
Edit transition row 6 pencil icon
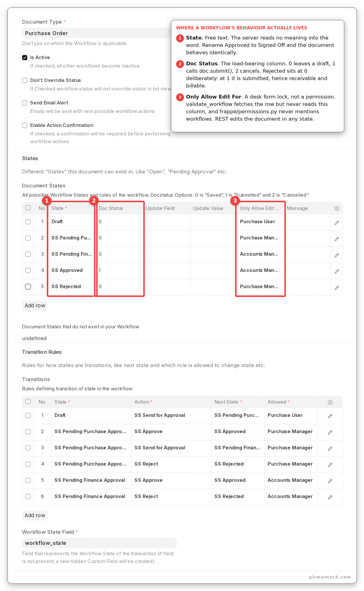point(330,497)
